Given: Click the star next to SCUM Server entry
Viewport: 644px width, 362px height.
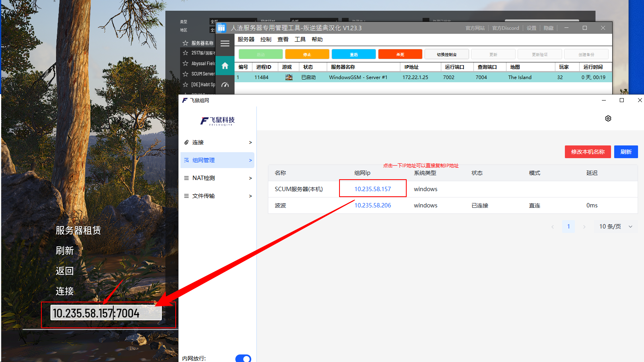Looking at the screenshot, I should [185, 74].
